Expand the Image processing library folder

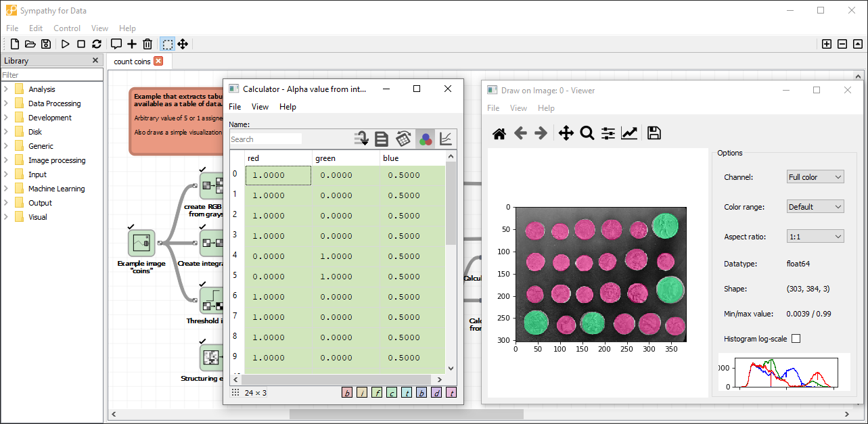(6, 160)
